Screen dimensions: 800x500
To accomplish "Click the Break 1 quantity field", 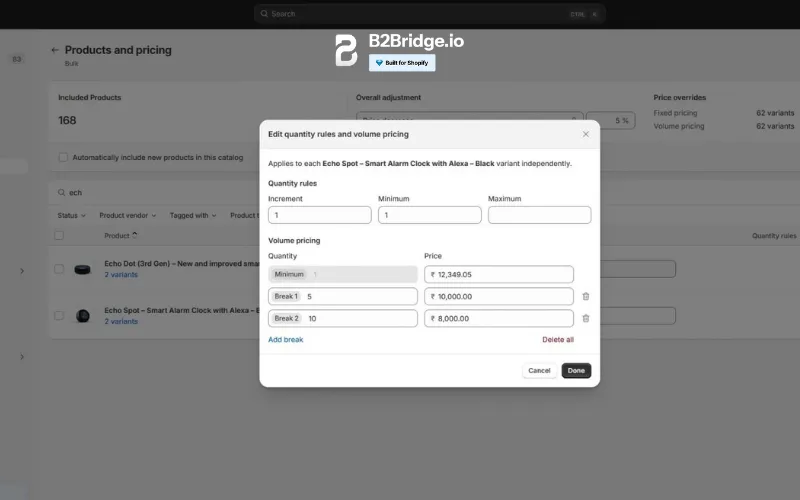I will tap(343, 296).
